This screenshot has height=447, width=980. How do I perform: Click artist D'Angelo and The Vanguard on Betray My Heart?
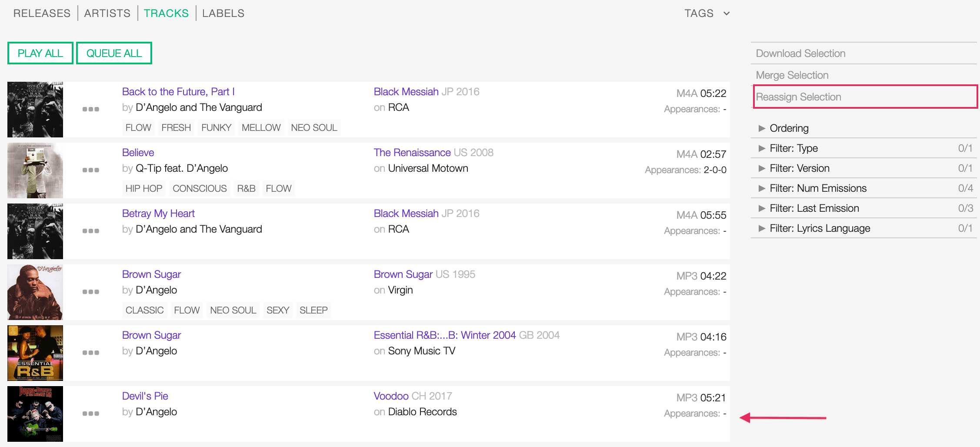[199, 229]
